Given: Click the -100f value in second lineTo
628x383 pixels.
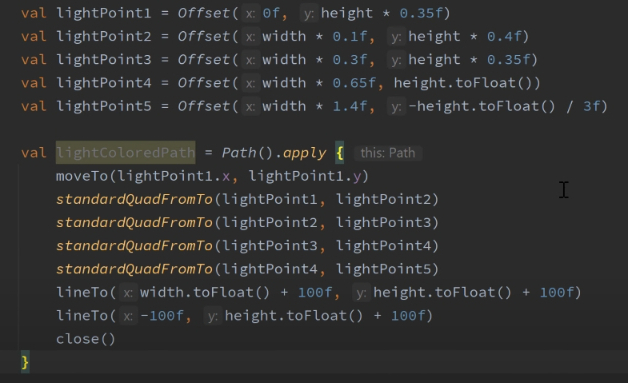Looking at the screenshot, I should [162, 316].
